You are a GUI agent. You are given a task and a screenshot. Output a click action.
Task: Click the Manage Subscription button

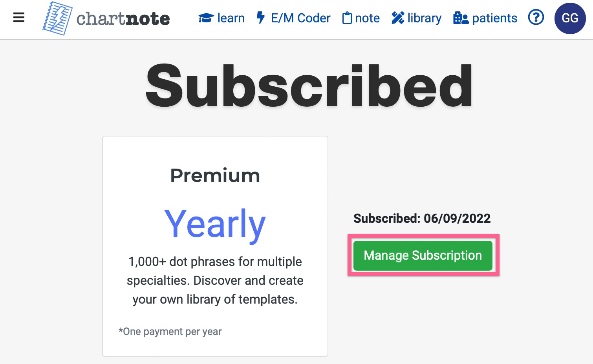[x=423, y=255]
